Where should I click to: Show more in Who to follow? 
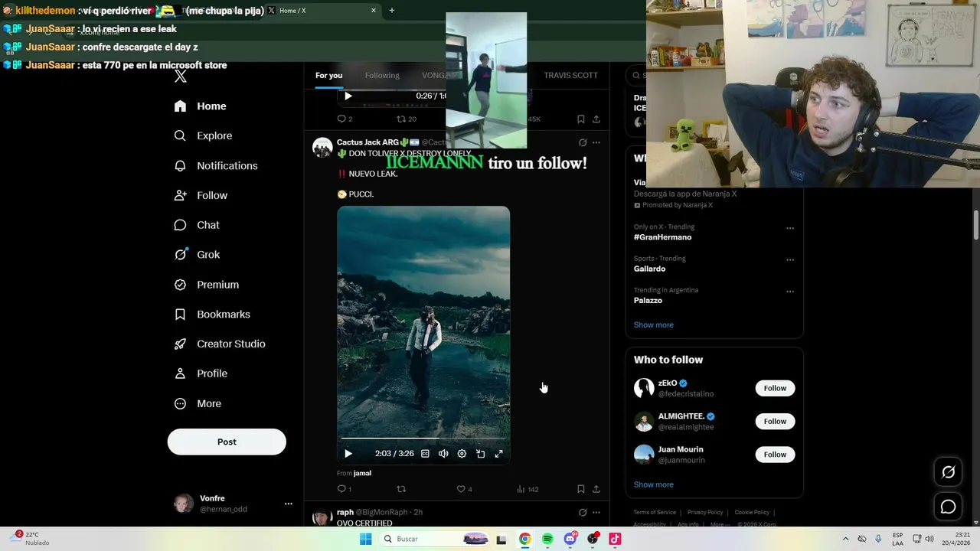tap(653, 484)
